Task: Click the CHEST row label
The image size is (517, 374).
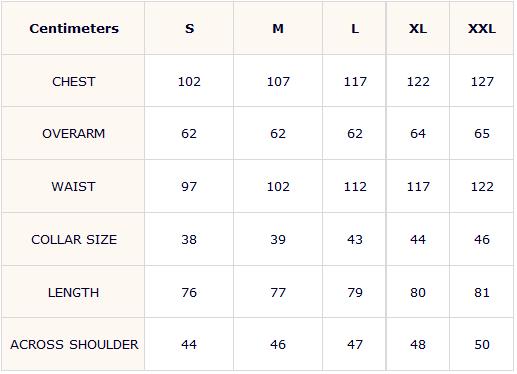Action: (74, 81)
